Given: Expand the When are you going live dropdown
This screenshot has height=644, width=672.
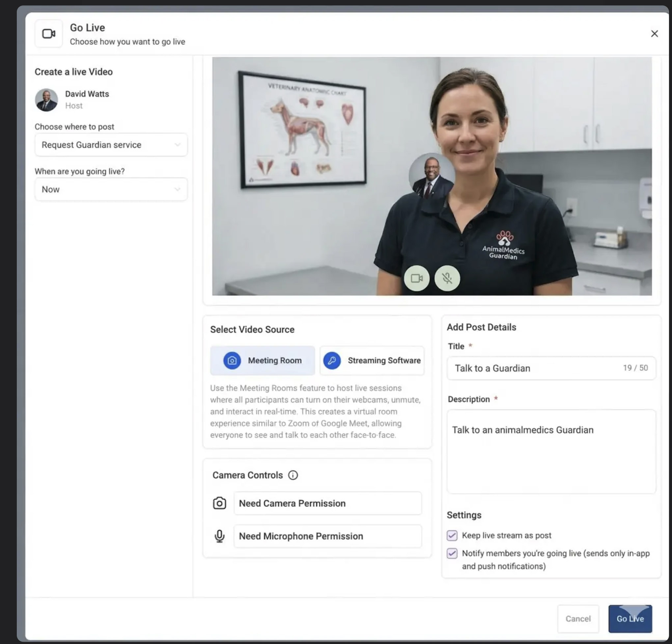Looking at the screenshot, I should [111, 190].
